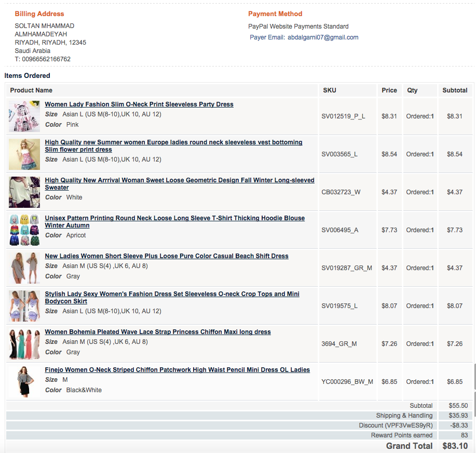The image size is (476, 453).
Task: Click the chiffon maxi dress thumbnail
Action: point(24,344)
